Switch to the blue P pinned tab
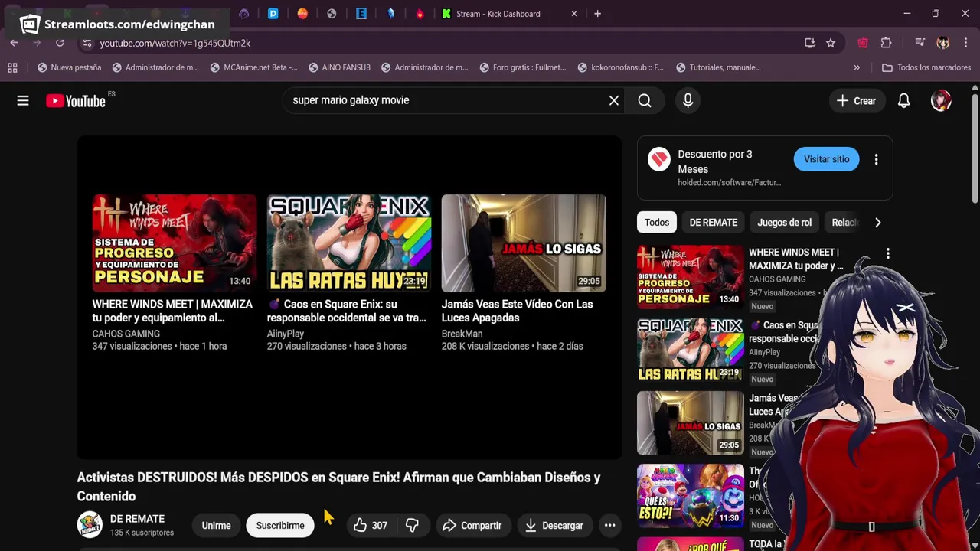Viewport: 980px width, 551px height. [273, 14]
